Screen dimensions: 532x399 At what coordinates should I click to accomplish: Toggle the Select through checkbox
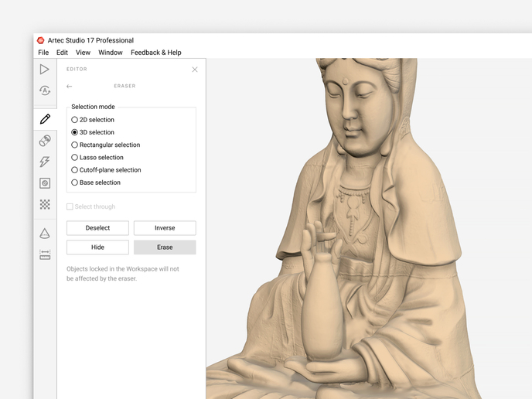pyautogui.click(x=70, y=207)
